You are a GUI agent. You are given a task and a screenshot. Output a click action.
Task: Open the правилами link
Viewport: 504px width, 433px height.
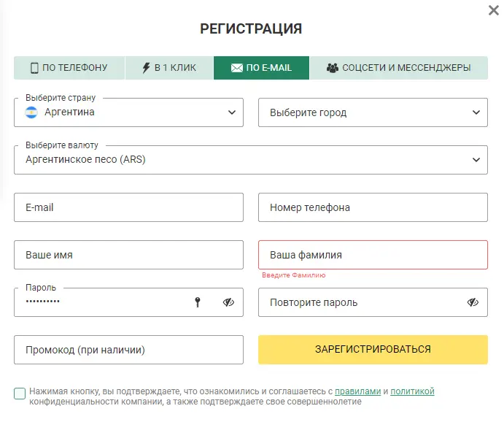[x=357, y=391]
